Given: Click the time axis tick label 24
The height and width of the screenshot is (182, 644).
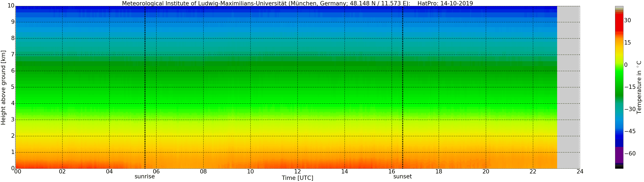Looking at the screenshot, I should tap(580, 172).
